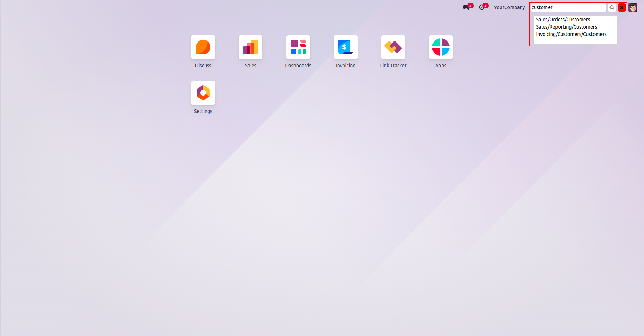644x336 pixels.
Task: Clear the search with the red X button
Action: point(622,7)
